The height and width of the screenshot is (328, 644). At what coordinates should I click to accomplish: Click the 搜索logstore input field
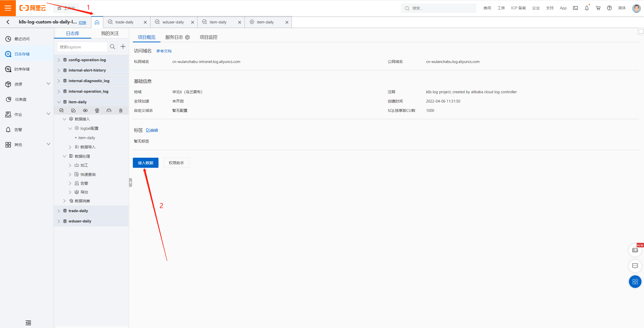pos(82,47)
